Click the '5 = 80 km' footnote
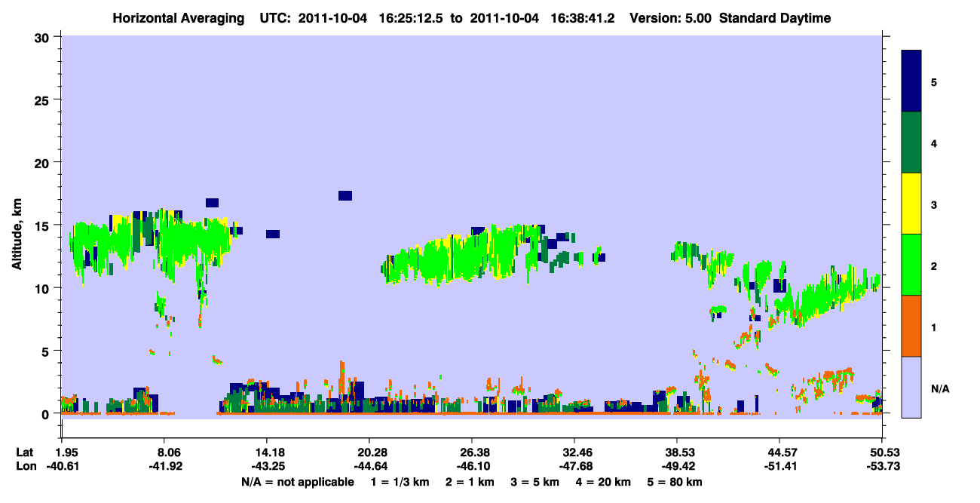This screenshot has height=503, width=980. pos(675,482)
